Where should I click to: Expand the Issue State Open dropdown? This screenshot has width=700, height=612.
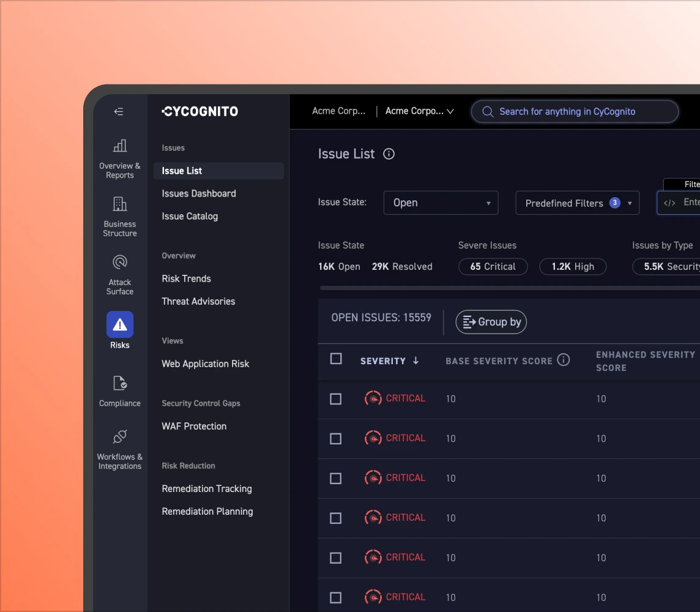click(x=441, y=203)
